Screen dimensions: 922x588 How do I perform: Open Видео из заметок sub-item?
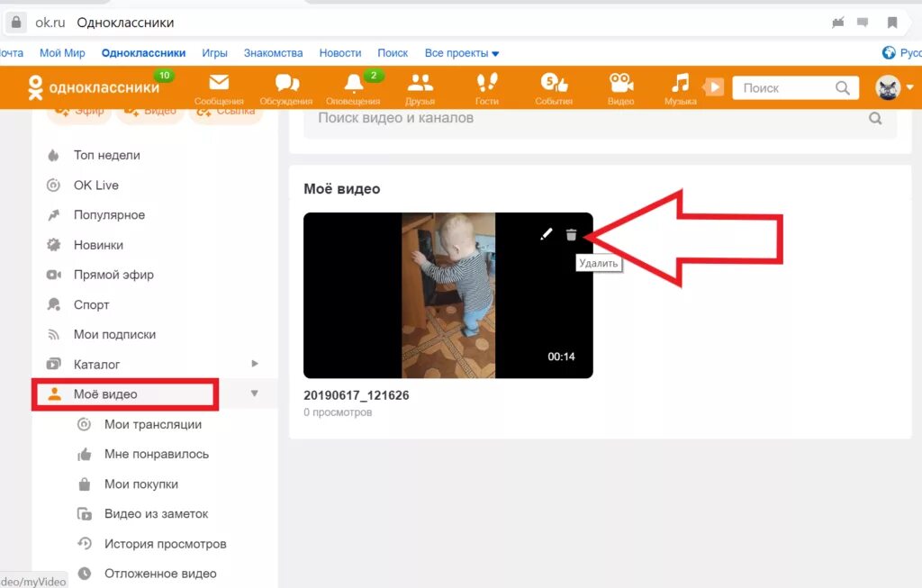(156, 514)
